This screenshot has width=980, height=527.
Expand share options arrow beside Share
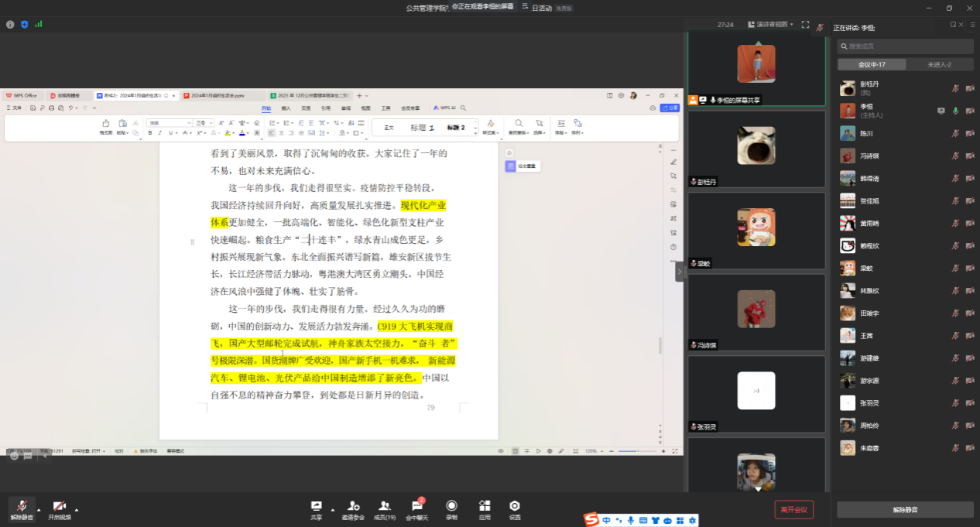pos(333,509)
